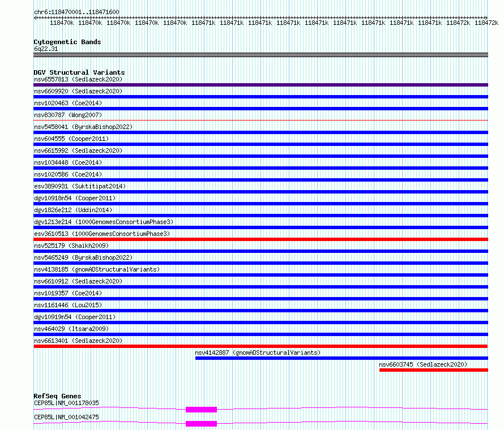Click the red bar of esv3610513

[x=260, y=239]
